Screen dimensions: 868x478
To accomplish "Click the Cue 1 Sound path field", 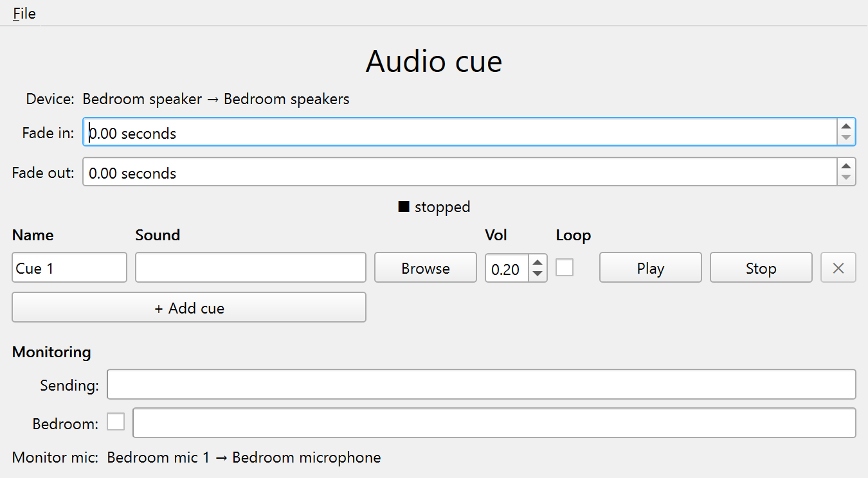I will coord(251,268).
